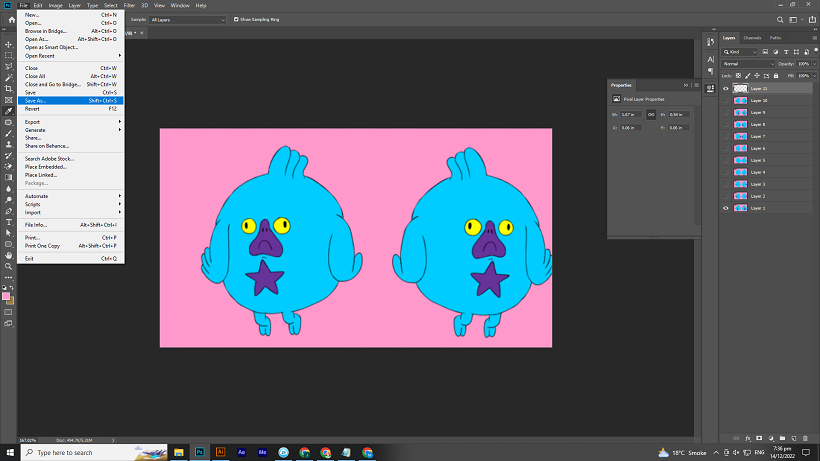Select the Magic Wand tool

[x=8, y=77]
